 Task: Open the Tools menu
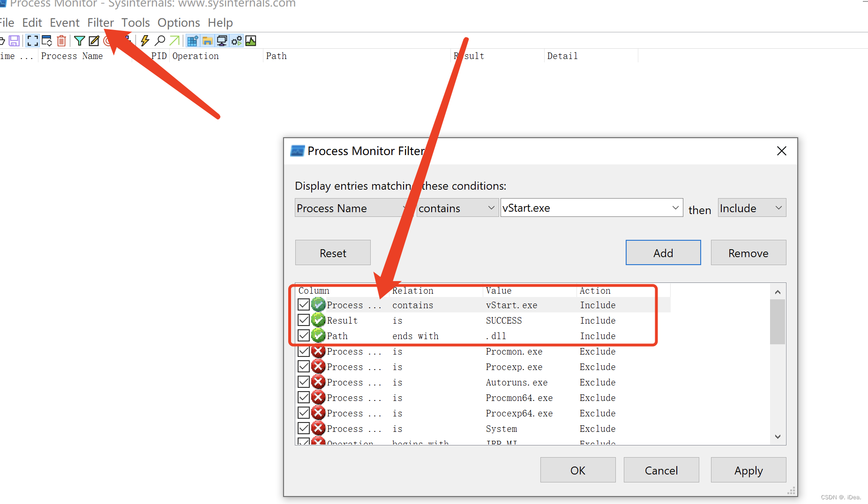coord(135,22)
